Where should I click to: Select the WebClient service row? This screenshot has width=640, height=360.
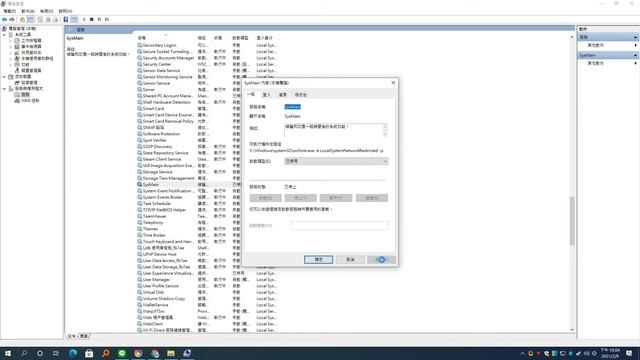(207, 324)
